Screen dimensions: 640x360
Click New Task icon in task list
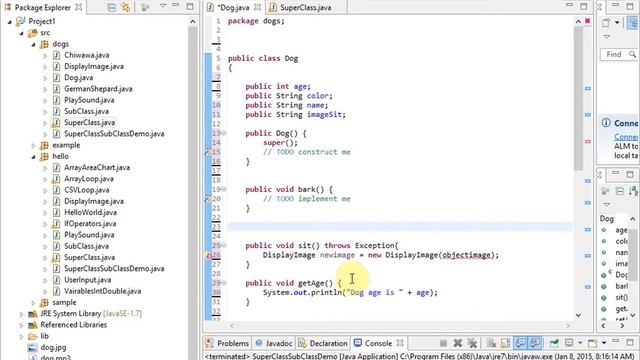pyautogui.click(x=607, y=23)
